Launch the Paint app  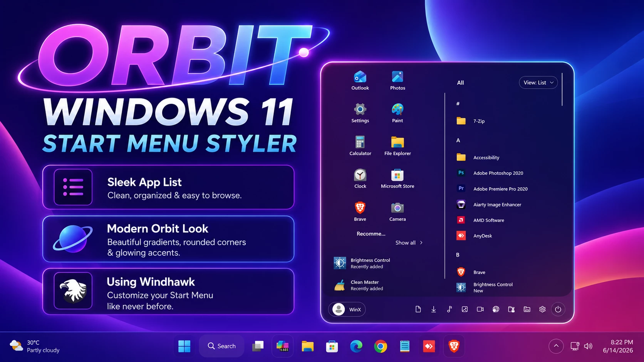click(397, 113)
